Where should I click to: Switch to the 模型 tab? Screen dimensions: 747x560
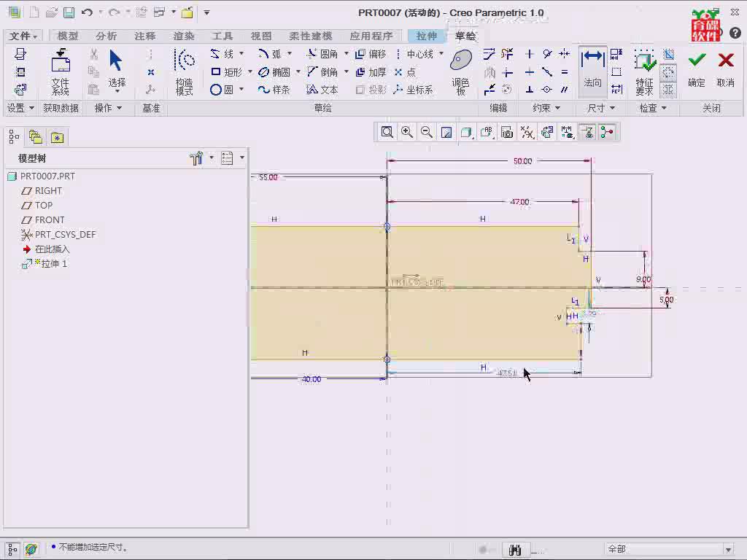coord(68,36)
